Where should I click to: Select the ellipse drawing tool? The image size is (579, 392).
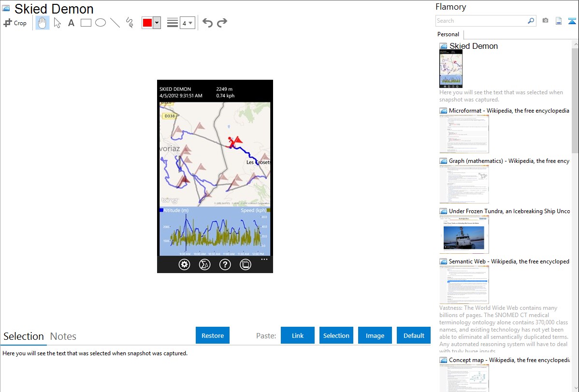[101, 23]
